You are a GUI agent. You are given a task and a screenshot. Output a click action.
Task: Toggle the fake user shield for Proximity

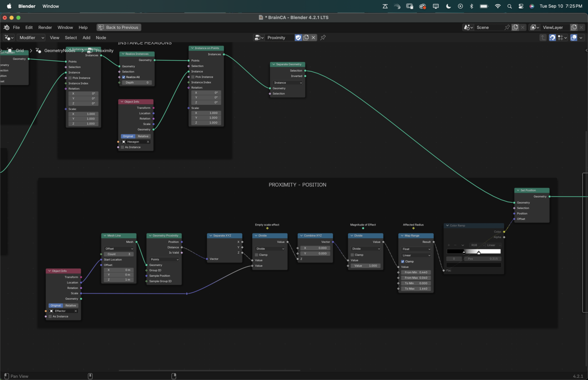click(x=298, y=38)
